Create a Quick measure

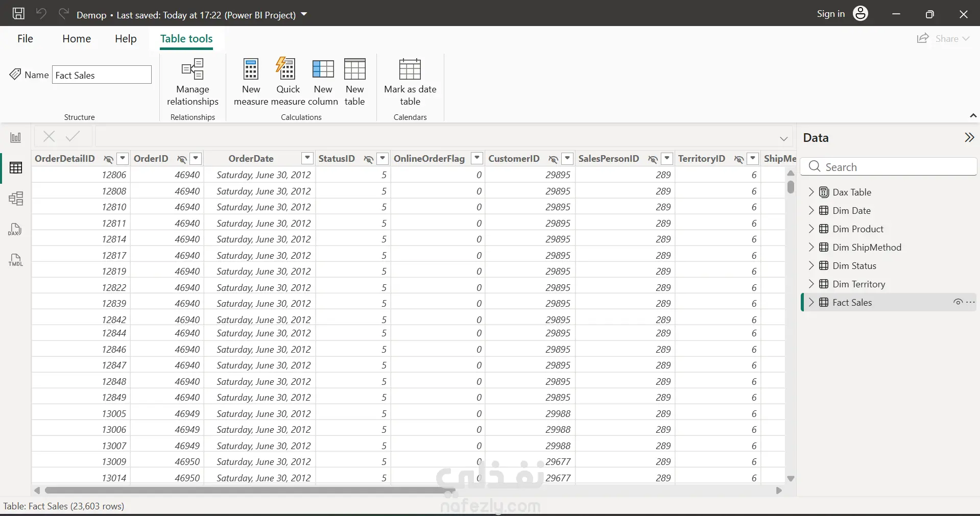[288, 82]
